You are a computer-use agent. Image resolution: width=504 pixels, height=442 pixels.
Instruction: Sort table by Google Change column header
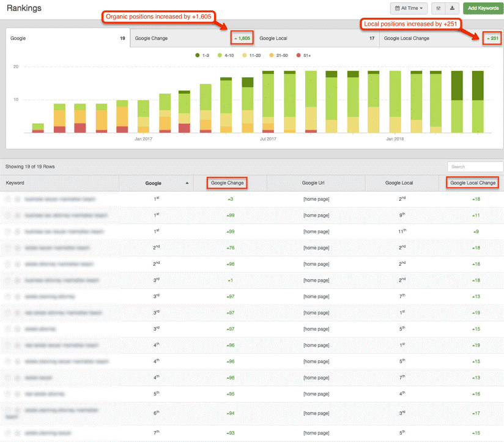click(227, 182)
